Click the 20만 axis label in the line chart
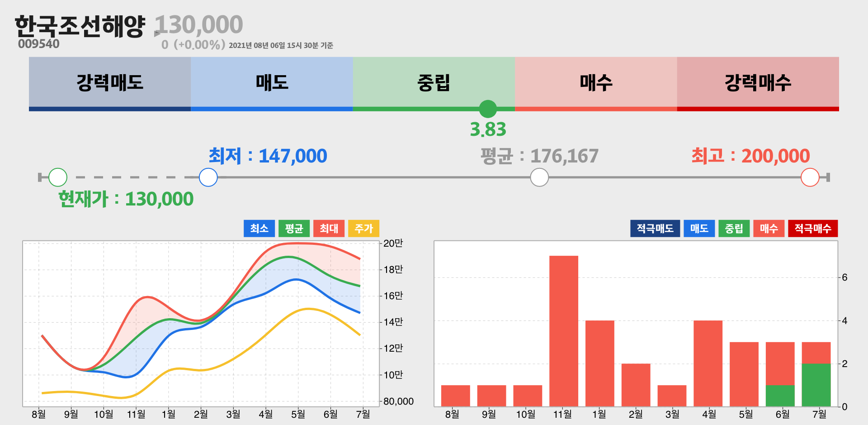 tap(393, 243)
